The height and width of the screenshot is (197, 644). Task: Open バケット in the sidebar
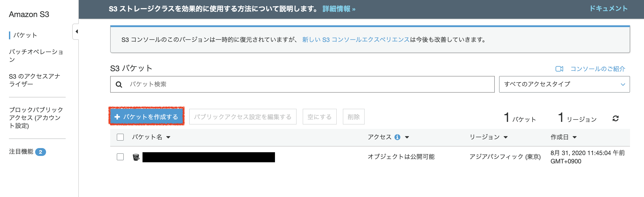pyautogui.click(x=25, y=35)
